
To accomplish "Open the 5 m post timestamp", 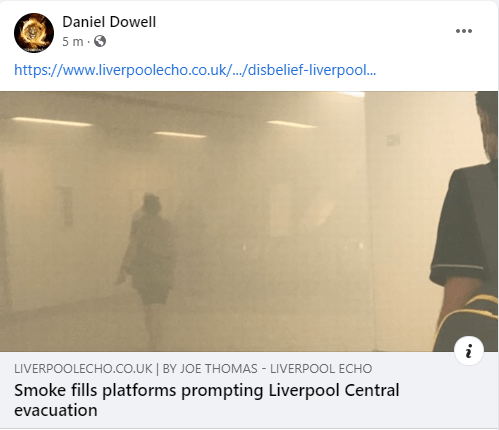I will coord(72,42).
